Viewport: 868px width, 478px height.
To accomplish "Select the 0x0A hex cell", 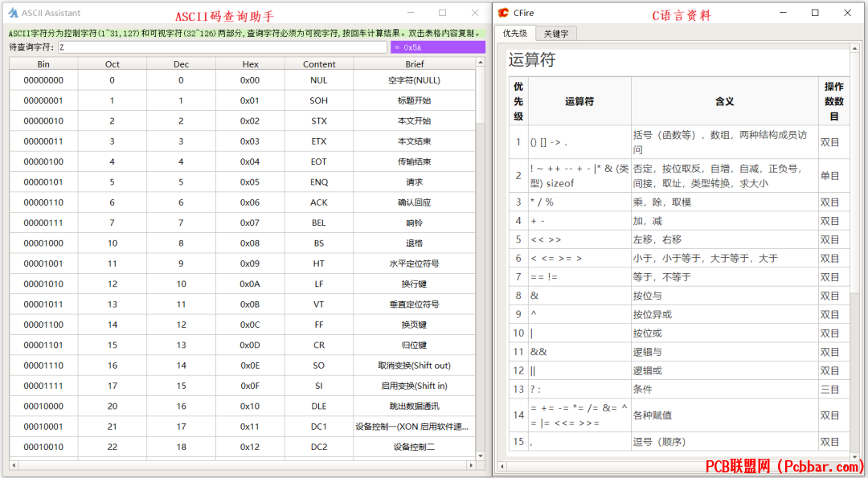I will click(x=250, y=284).
